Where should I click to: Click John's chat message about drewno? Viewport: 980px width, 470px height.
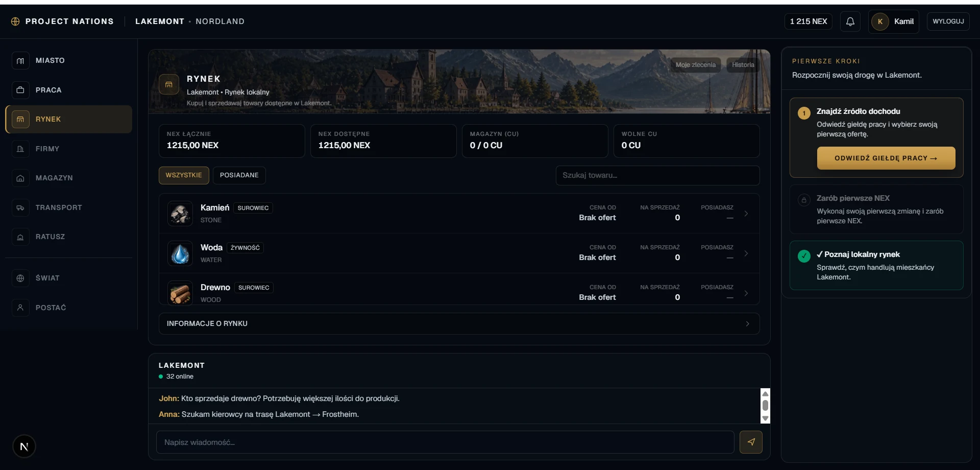pos(279,398)
